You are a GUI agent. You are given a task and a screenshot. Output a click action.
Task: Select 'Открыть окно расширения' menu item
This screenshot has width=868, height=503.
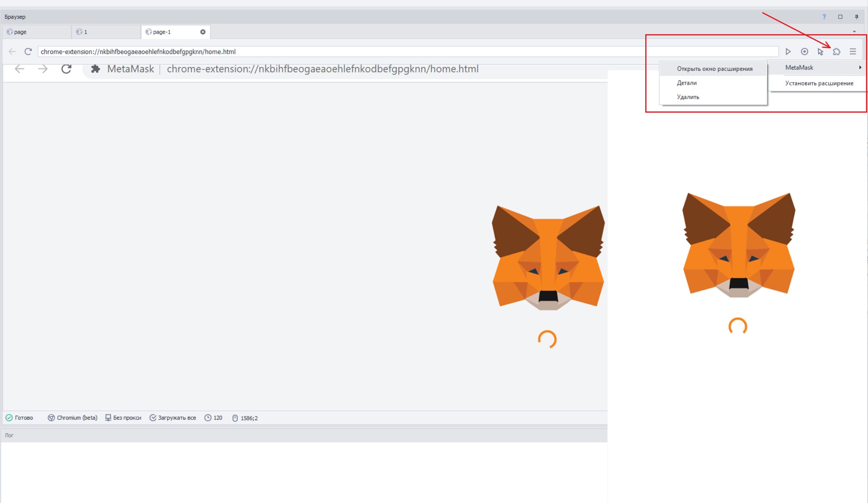[714, 69]
